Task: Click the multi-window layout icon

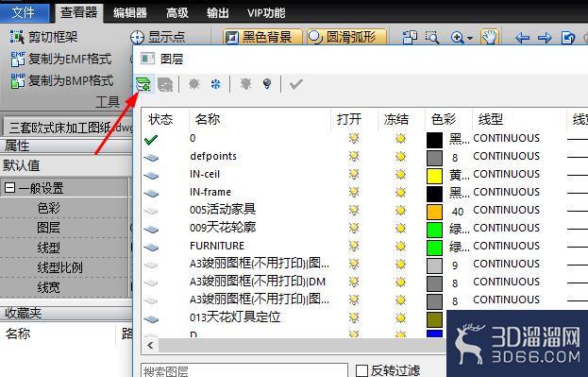Action: click(410, 37)
